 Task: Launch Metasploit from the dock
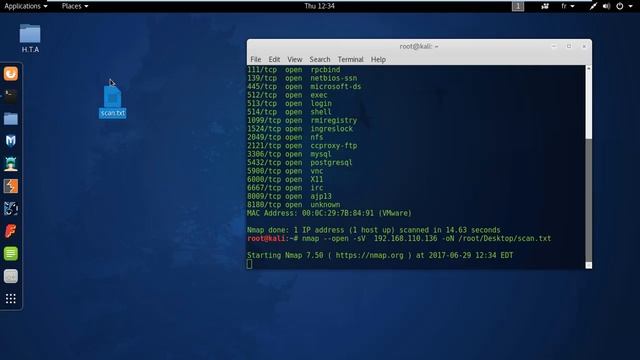pyautogui.click(x=11, y=141)
